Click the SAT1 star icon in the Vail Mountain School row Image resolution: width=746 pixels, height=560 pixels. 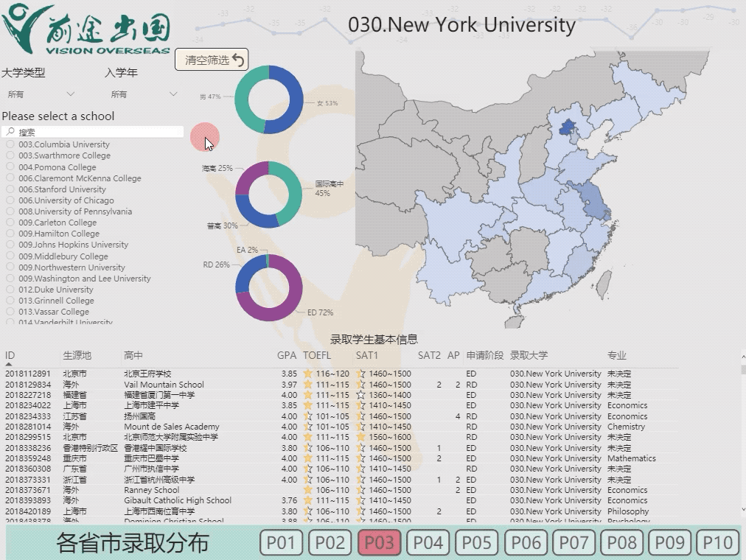[360, 385]
